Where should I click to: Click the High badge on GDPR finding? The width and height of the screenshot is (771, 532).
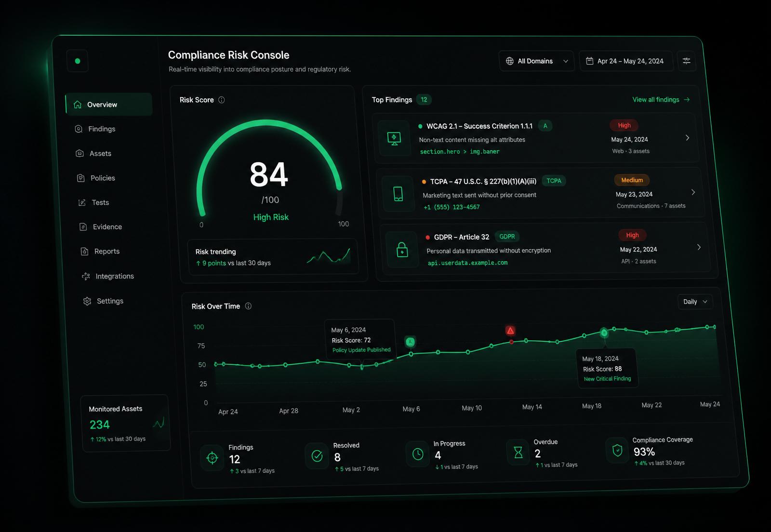click(x=632, y=235)
